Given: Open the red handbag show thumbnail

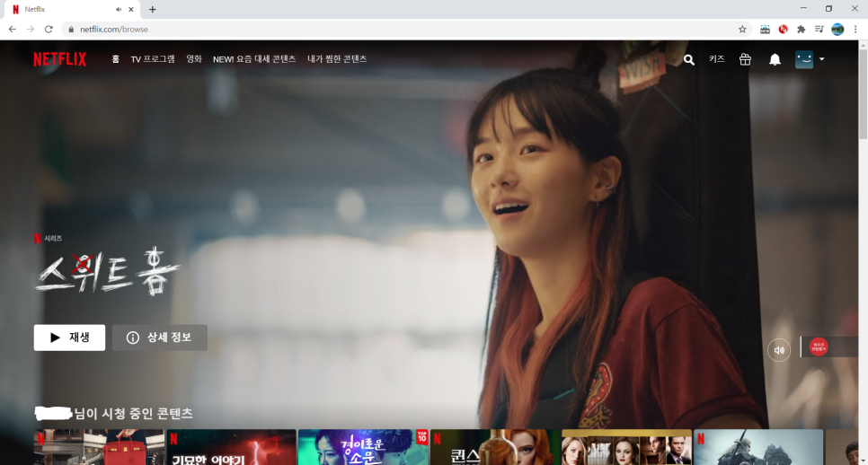Looking at the screenshot, I should pyautogui.click(x=99, y=447).
